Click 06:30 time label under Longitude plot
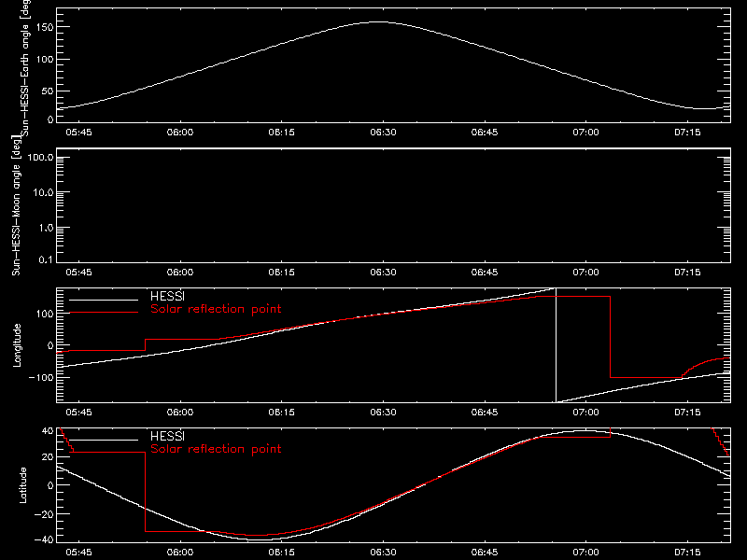Viewport: 747px width, 560px height. pos(383,413)
